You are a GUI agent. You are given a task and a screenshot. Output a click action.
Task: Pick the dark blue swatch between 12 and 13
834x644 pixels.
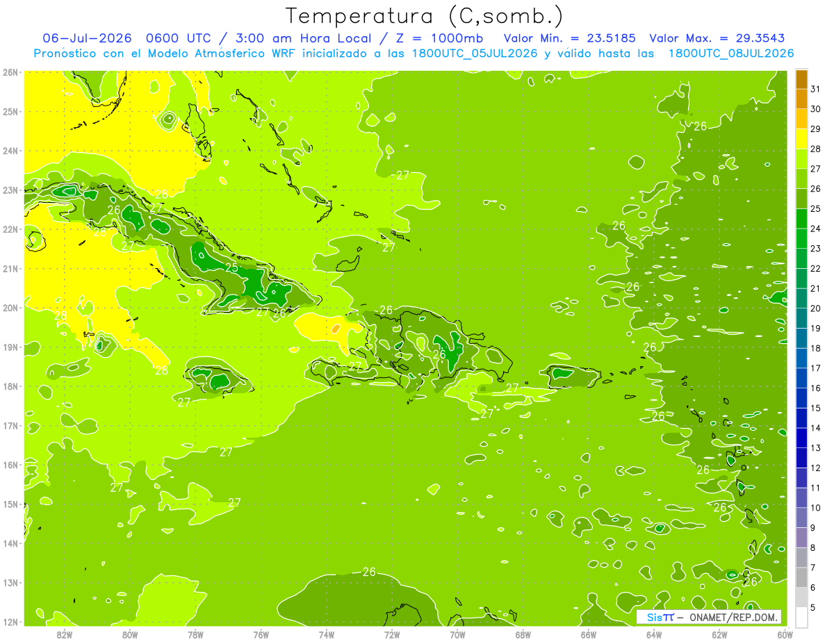pos(801,458)
